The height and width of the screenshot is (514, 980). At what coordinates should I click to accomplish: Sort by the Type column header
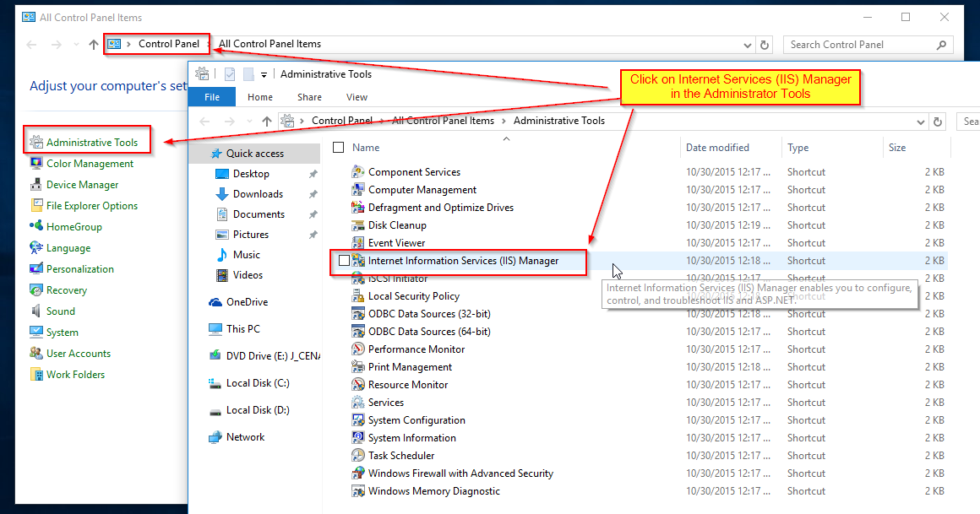[x=798, y=148]
